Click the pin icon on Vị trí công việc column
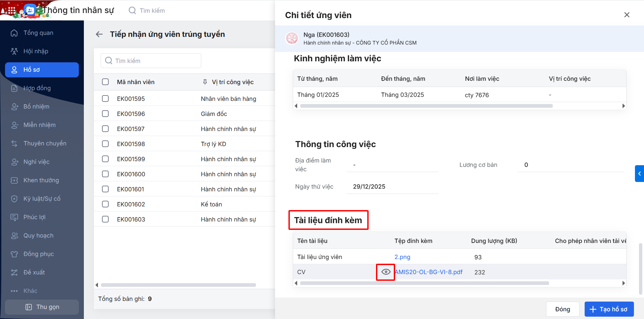Screen dimensions: 644x319 pos(205,82)
